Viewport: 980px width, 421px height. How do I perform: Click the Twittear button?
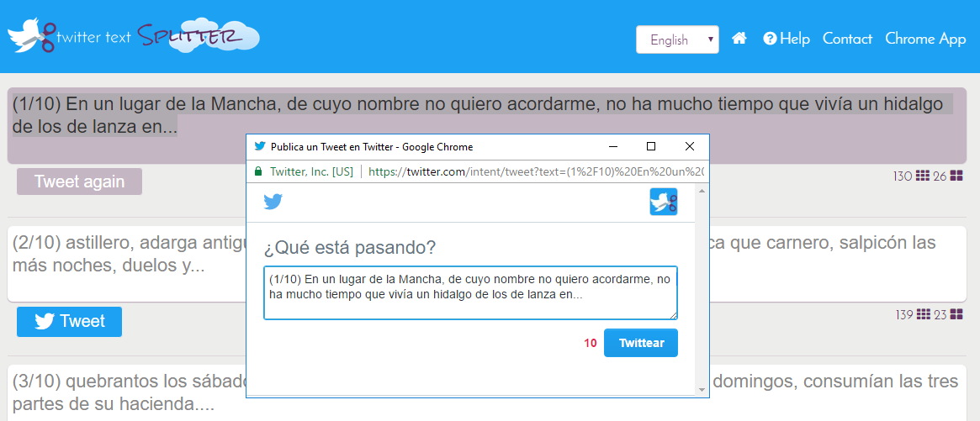coord(641,343)
